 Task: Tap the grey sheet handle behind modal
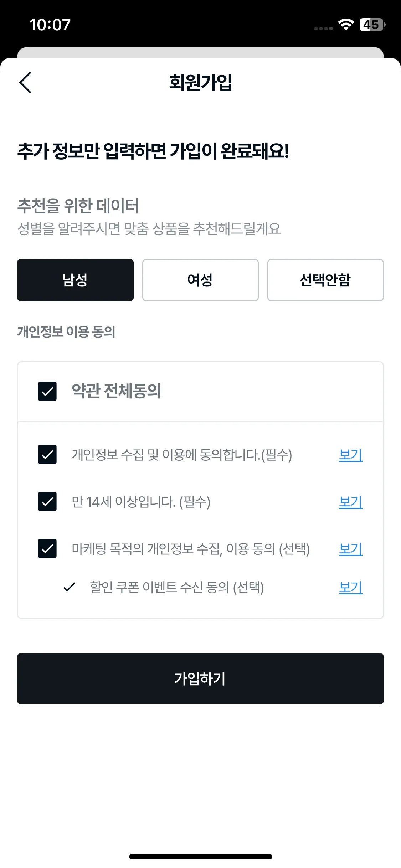coord(200,52)
